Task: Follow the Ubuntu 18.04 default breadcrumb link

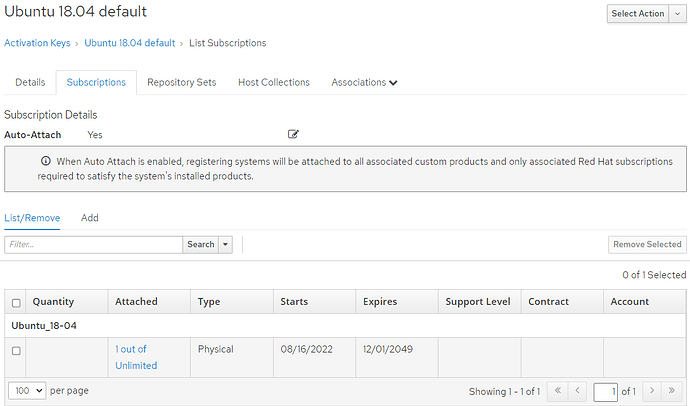Action: 130,43
